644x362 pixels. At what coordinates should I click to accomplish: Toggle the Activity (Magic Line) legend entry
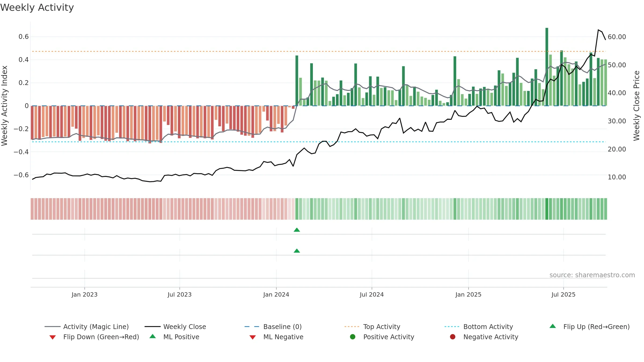pyautogui.click(x=87, y=327)
